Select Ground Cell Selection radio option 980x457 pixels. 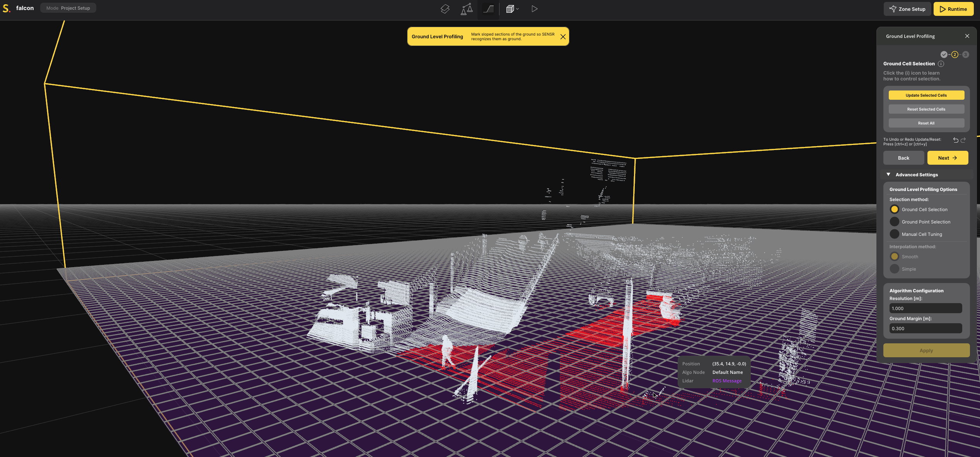[x=895, y=209]
